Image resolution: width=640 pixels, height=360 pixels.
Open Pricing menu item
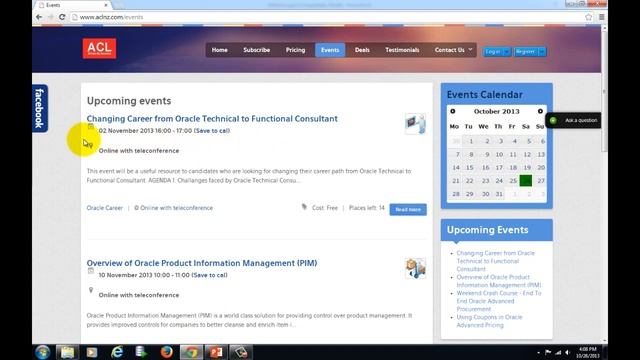(x=296, y=50)
